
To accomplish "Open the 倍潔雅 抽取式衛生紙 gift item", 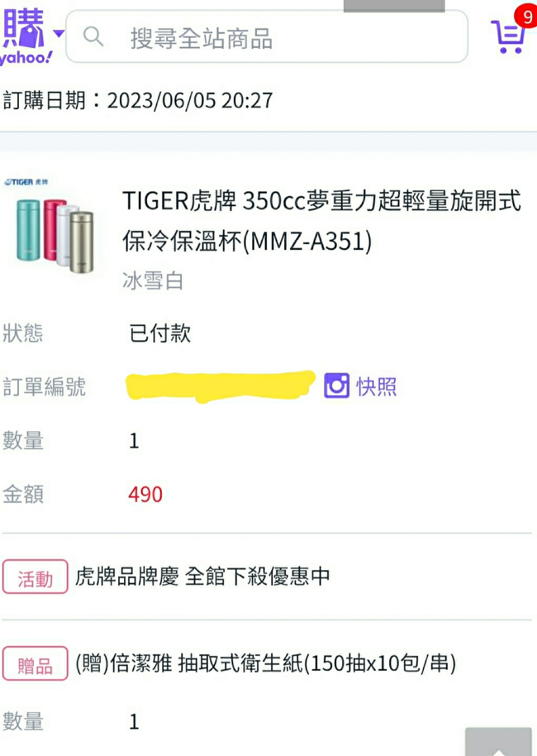I will 266,664.
